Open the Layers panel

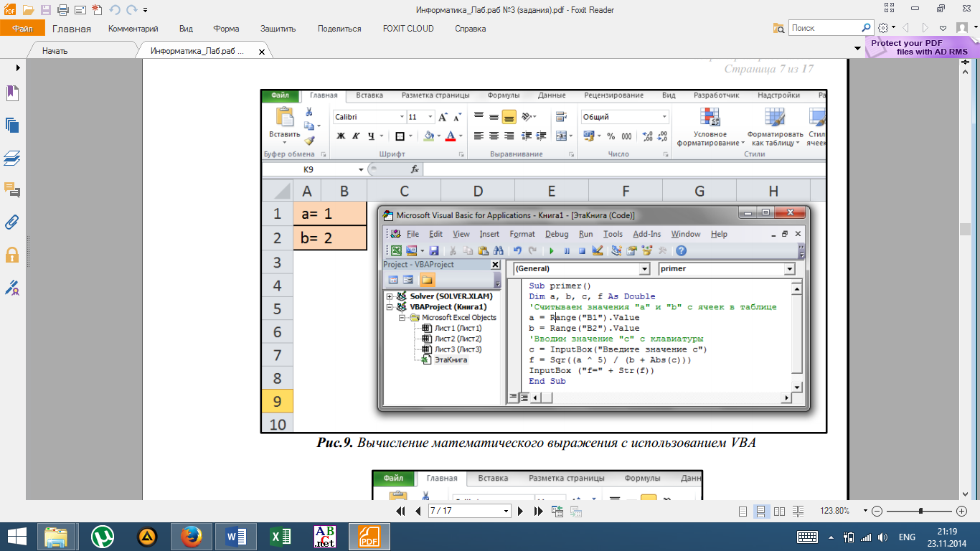(x=12, y=158)
